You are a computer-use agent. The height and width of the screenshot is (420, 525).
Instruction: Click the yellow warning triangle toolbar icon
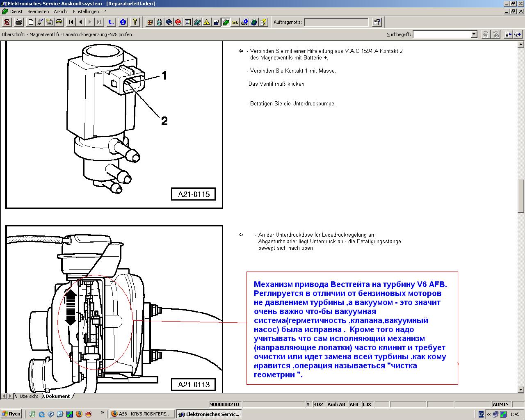click(206, 22)
